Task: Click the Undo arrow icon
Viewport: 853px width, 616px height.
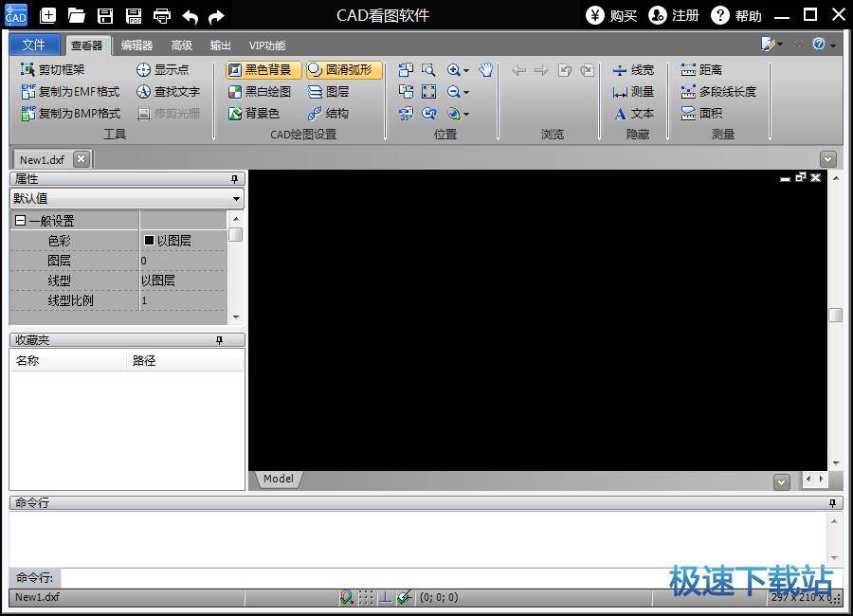Action: [x=190, y=15]
